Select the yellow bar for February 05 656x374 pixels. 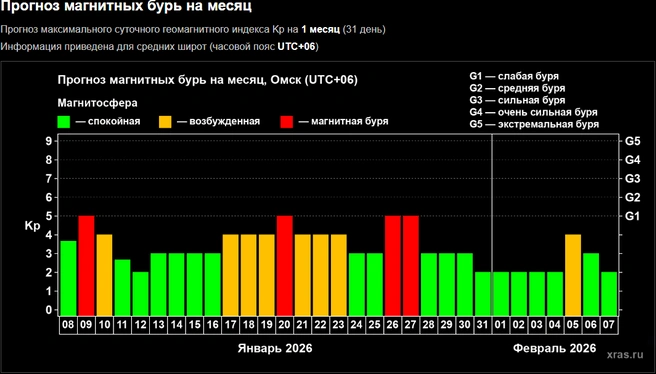tap(573, 275)
